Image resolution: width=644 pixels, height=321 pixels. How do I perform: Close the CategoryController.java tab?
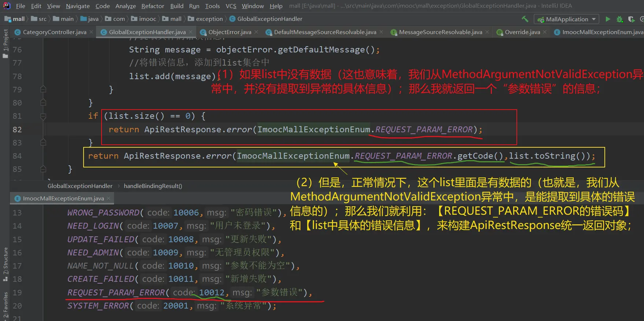[92, 32]
